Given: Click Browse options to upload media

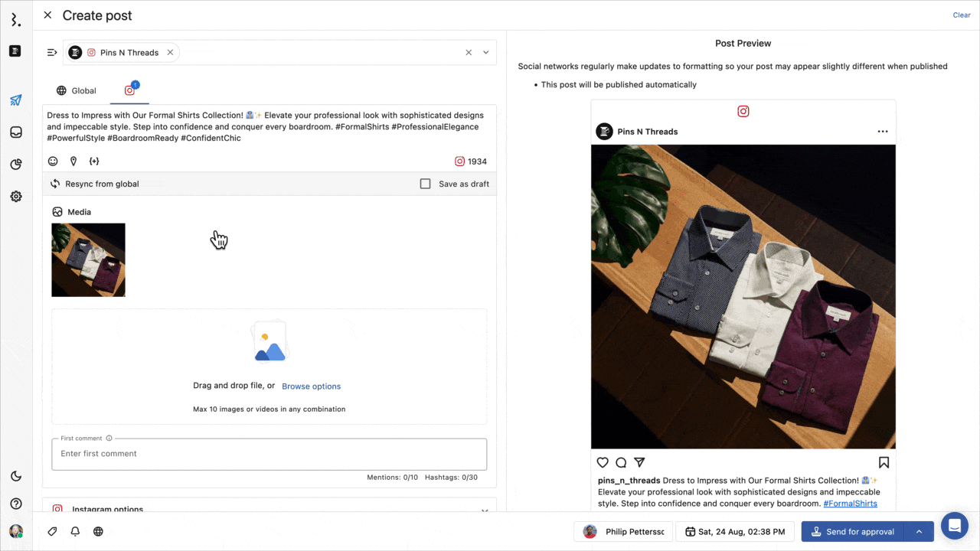Looking at the screenshot, I should point(311,386).
